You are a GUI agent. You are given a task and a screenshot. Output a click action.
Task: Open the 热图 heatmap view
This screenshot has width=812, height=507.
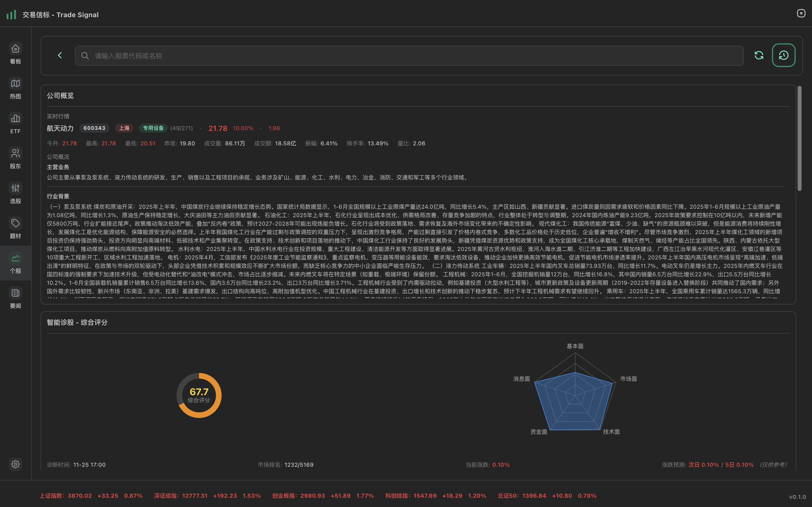[15, 89]
